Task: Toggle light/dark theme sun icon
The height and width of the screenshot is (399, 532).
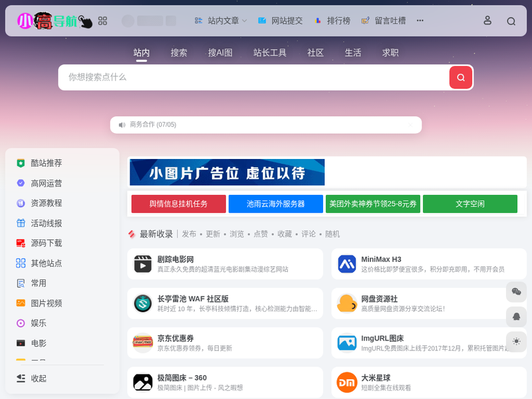Action: coord(516,342)
